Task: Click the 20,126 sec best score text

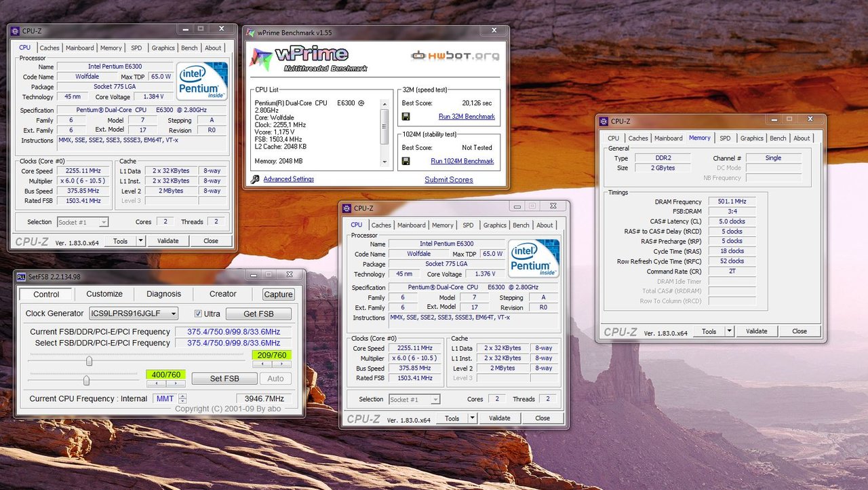Action: point(477,103)
